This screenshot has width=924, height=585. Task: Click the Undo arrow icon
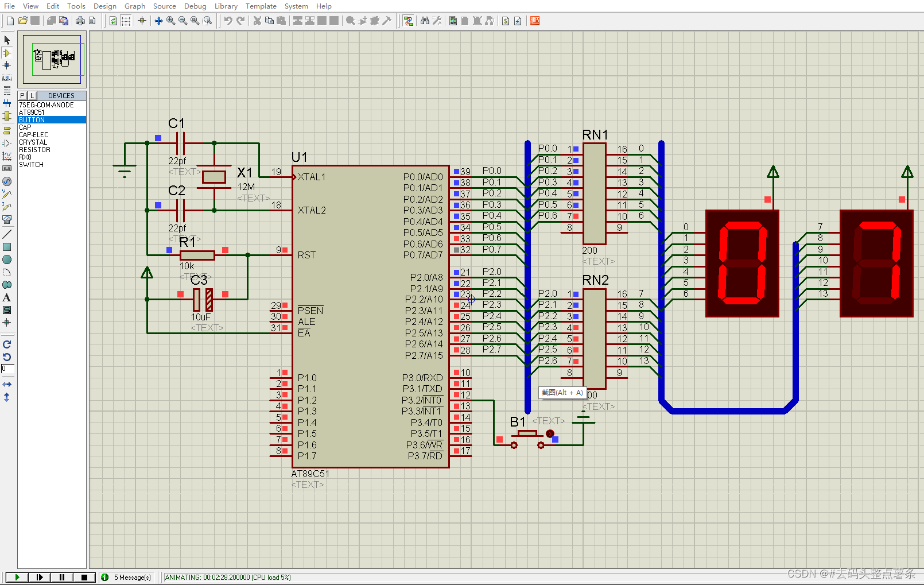228,21
